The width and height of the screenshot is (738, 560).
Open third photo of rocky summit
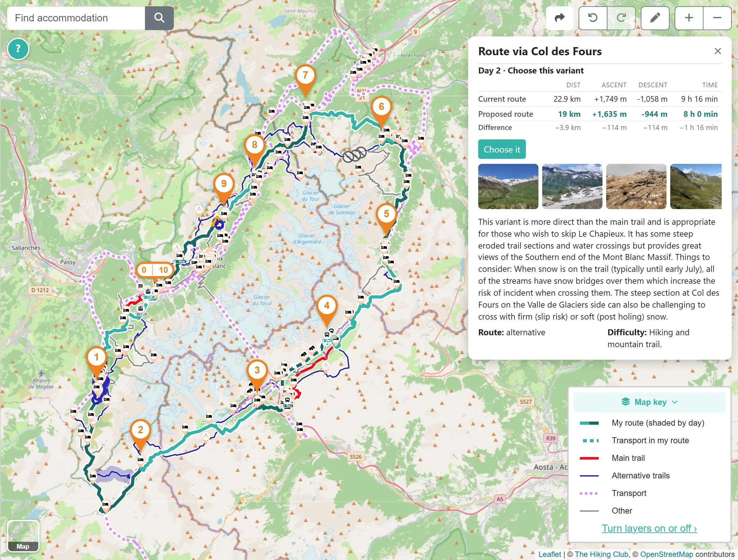point(636,186)
